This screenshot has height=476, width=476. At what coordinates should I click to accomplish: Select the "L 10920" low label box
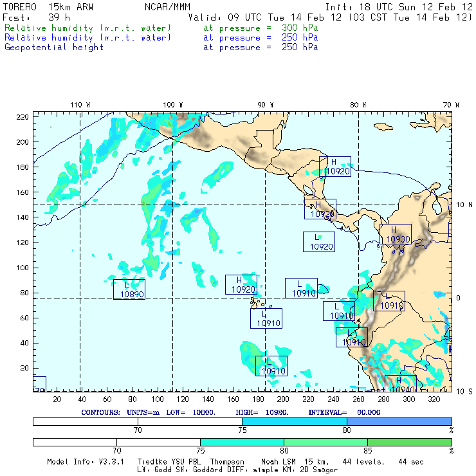pyautogui.click(x=319, y=242)
